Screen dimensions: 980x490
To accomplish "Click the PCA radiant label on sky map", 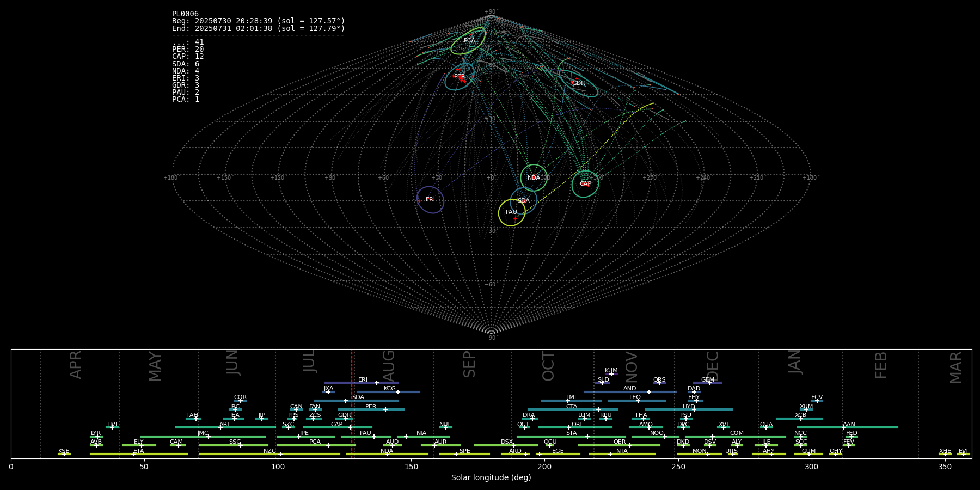I will coord(469,41).
